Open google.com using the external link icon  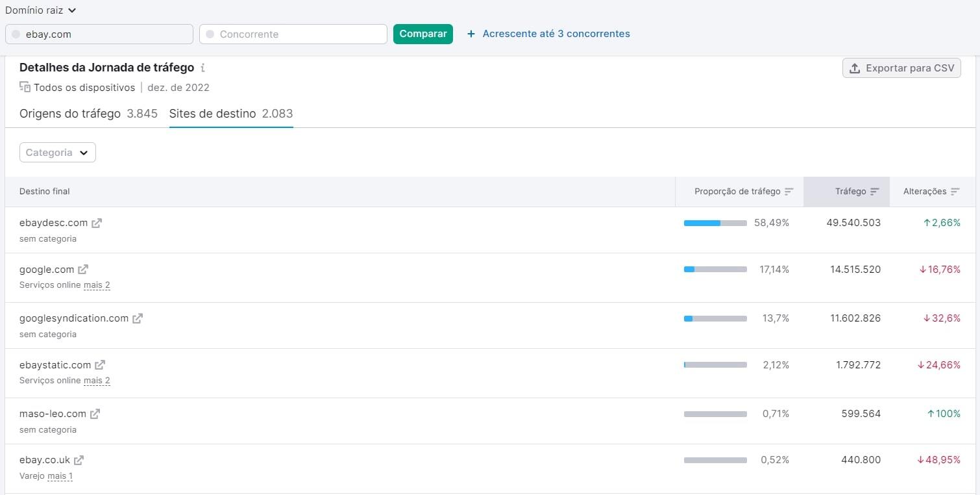click(x=82, y=269)
